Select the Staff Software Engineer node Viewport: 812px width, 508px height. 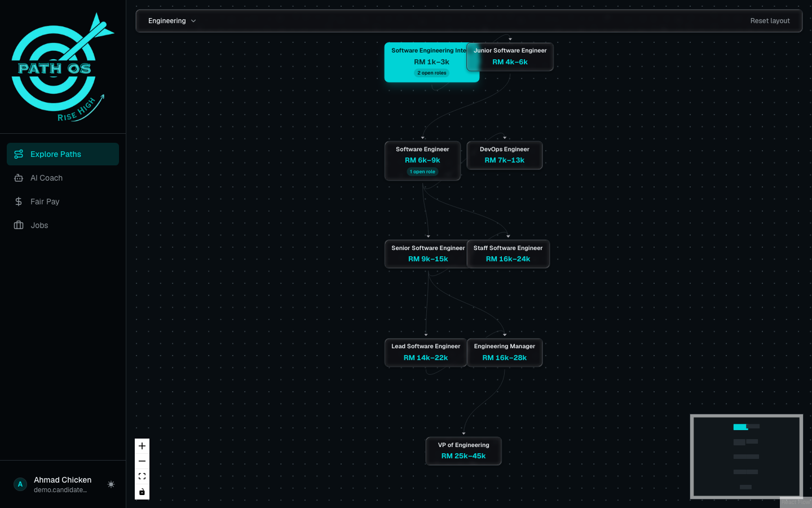[508, 254]
